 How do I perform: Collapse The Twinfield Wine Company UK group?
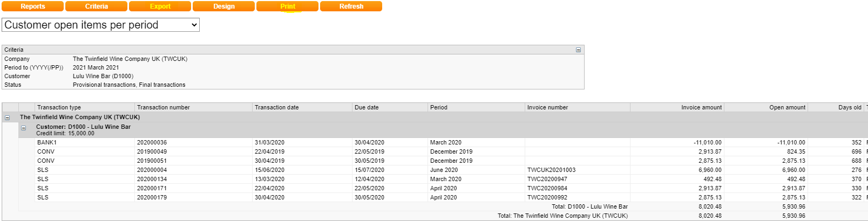pos(8,117)
